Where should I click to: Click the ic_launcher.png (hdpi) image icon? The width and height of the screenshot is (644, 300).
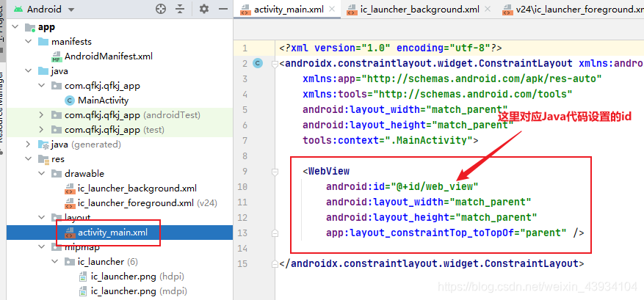click(x=83, y=277)
